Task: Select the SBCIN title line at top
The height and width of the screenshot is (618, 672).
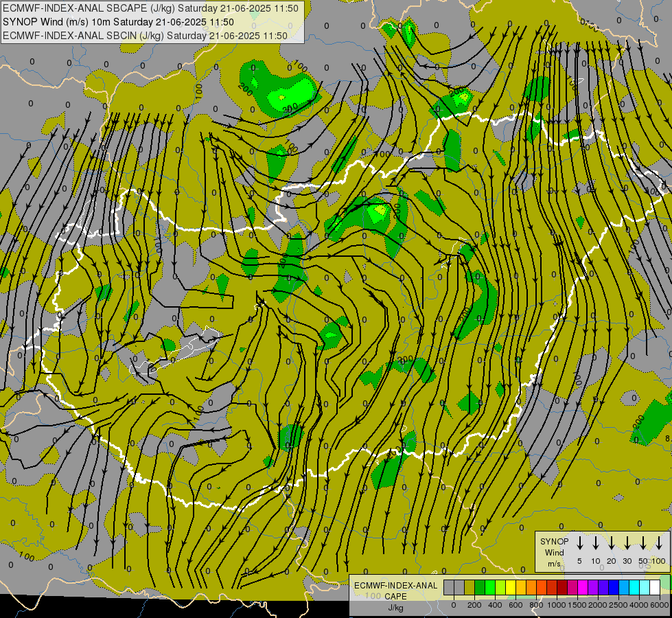Action: pyautogui.click(x=145, y=36)
